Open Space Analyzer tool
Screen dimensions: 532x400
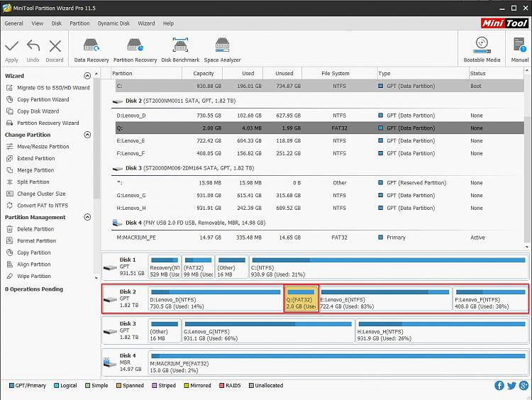coord(222,50)
